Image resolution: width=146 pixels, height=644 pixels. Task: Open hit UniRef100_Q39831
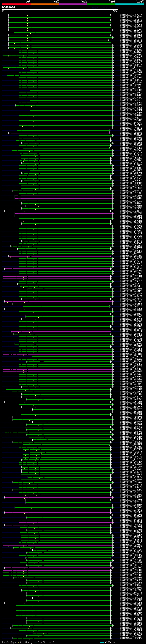coord(131,268)
